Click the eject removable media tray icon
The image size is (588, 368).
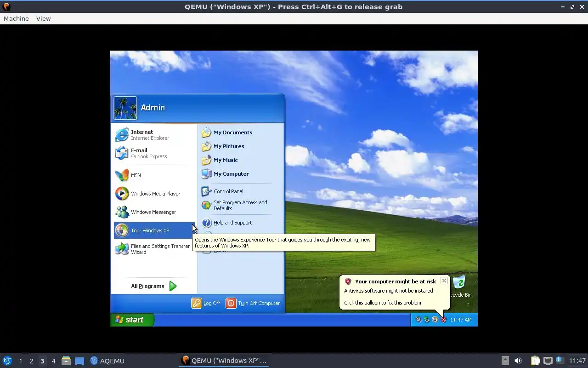pos(505,361)
